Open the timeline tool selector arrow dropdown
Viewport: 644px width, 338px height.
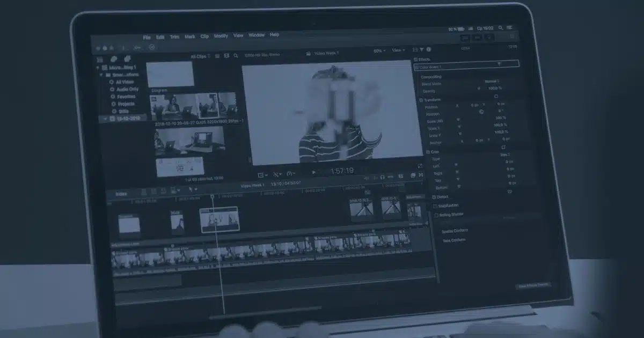click(192, 189)
